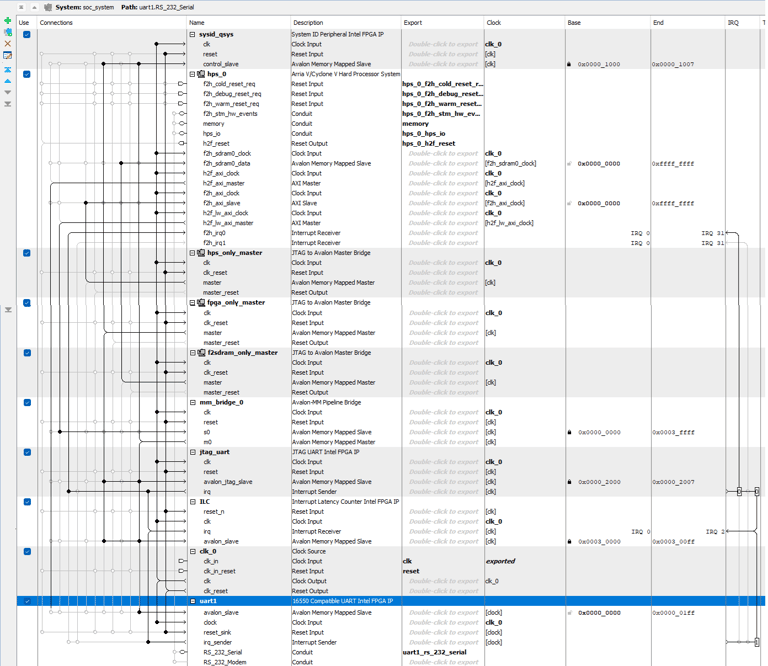Select the hps_0_hps_io export name
Image resolution: width=768 pixels, height=666 pixels.
[424, 134]
